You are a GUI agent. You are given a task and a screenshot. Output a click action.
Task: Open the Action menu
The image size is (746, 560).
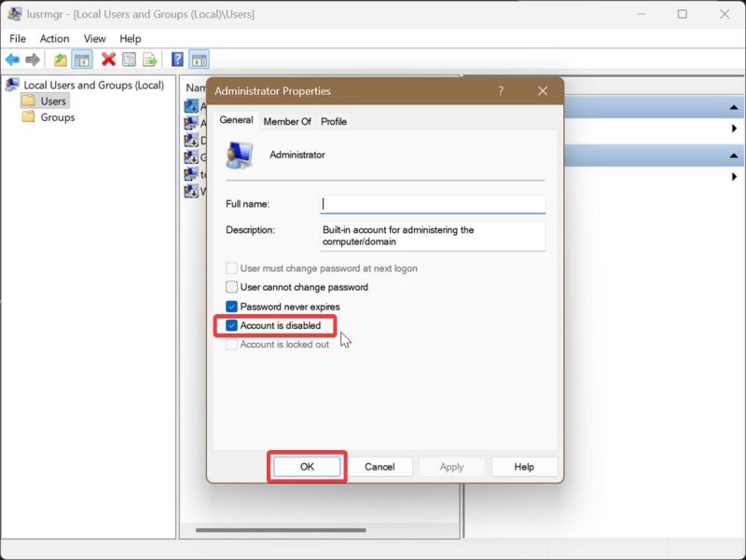[x=54, y=38]
